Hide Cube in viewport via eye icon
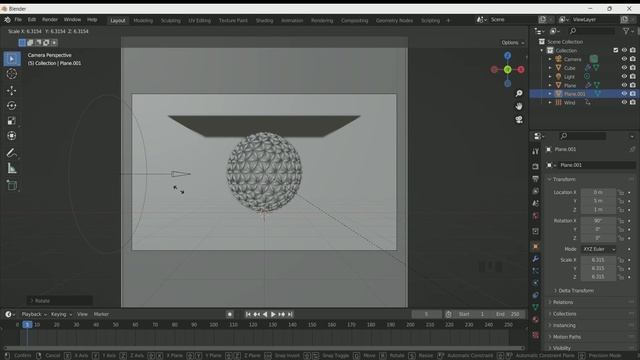Image resolution: width=640 pixels, height=360 pixels. click(624, 68)
